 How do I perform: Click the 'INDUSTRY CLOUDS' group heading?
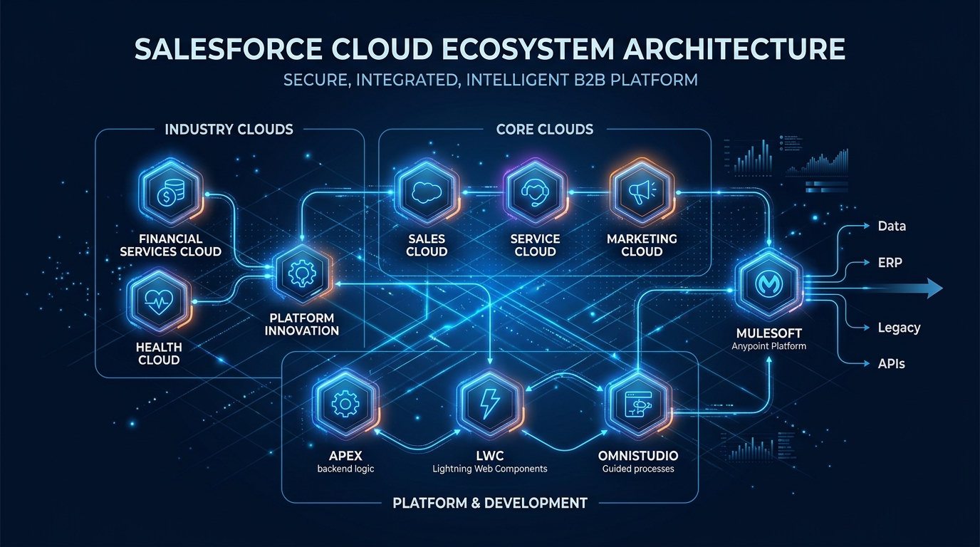[229, 129]
